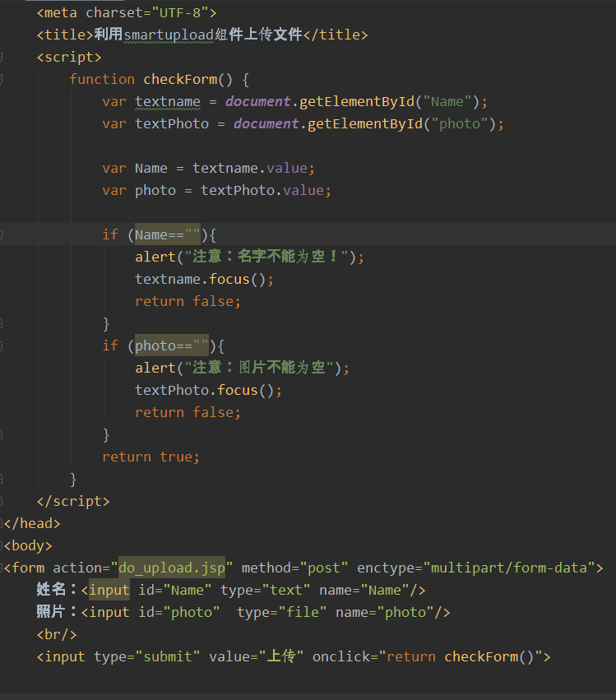The width and height of the screenshot is (616, 700).
Task: Click the onclick attribute of the submit input
Action: coord(341,656)
